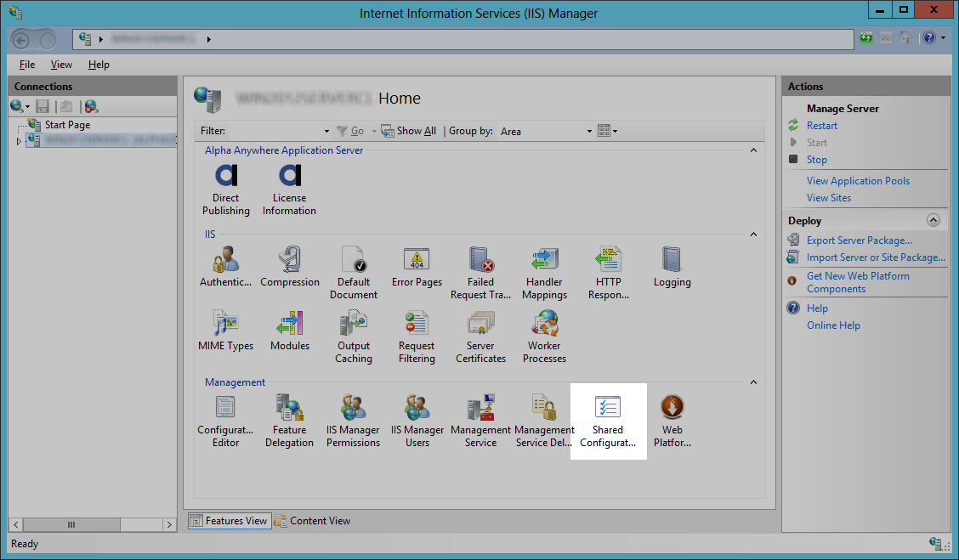
Task: Click Show All button in filter bar
Action: click(409, 131)
